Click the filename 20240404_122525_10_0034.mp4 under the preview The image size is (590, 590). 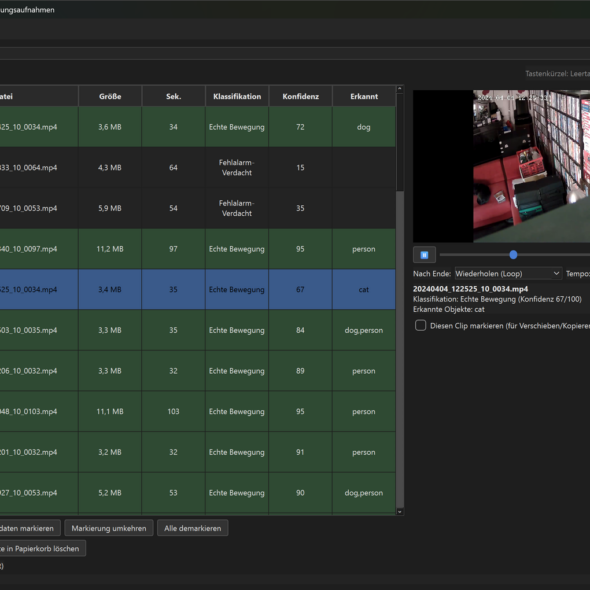click(x=470, y=289)
